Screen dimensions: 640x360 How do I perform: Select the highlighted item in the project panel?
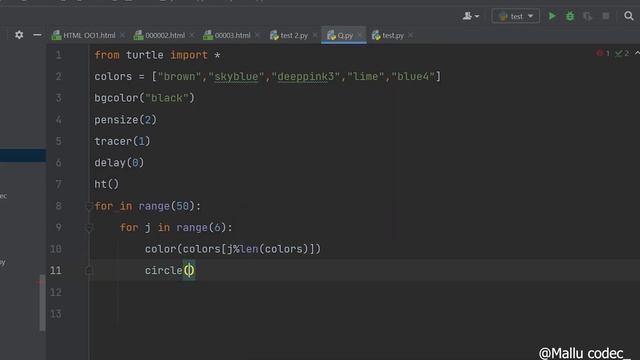pos(23,156)
